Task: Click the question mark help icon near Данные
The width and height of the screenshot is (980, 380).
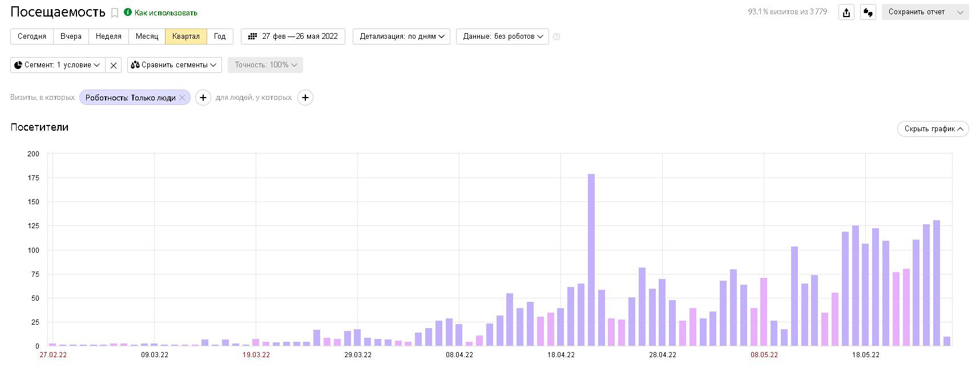Action: click(556, 37)
